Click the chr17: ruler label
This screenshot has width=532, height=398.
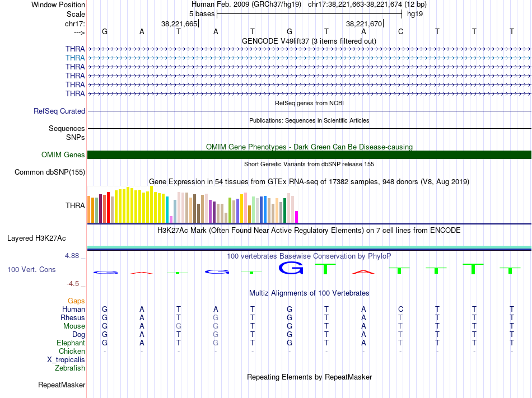(x=74, y=24)
